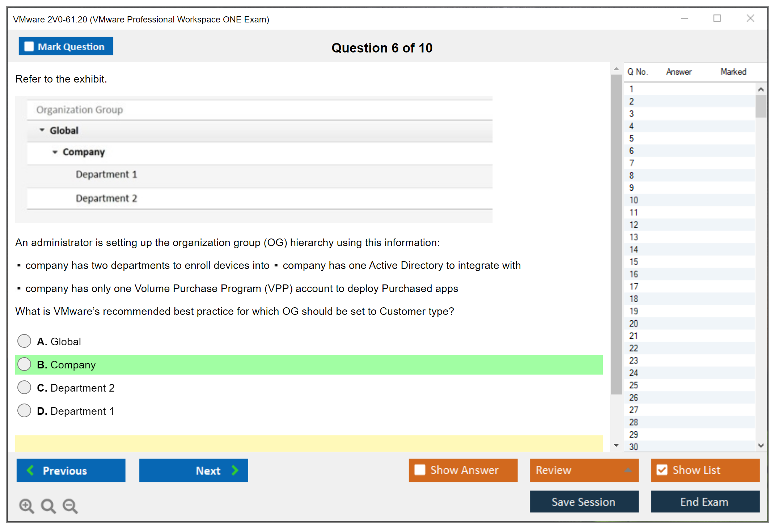Click the zoom in magnifier icon
This screenshot has height=532, width=778.
[26, 506]
